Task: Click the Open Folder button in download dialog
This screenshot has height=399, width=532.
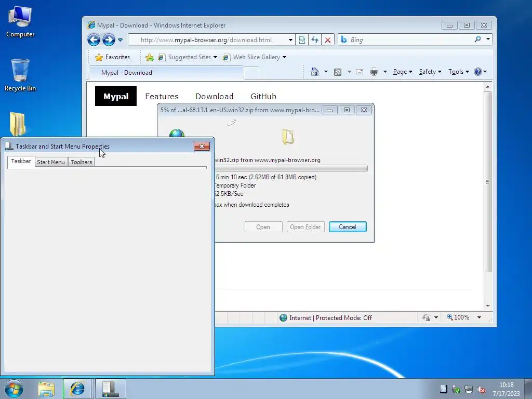Action: (305, 227)
